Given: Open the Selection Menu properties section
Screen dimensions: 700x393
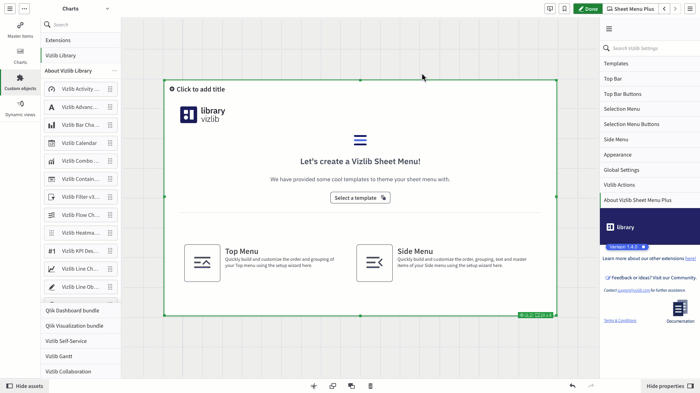Looking at the screenshot, I should tap(650, 109).
